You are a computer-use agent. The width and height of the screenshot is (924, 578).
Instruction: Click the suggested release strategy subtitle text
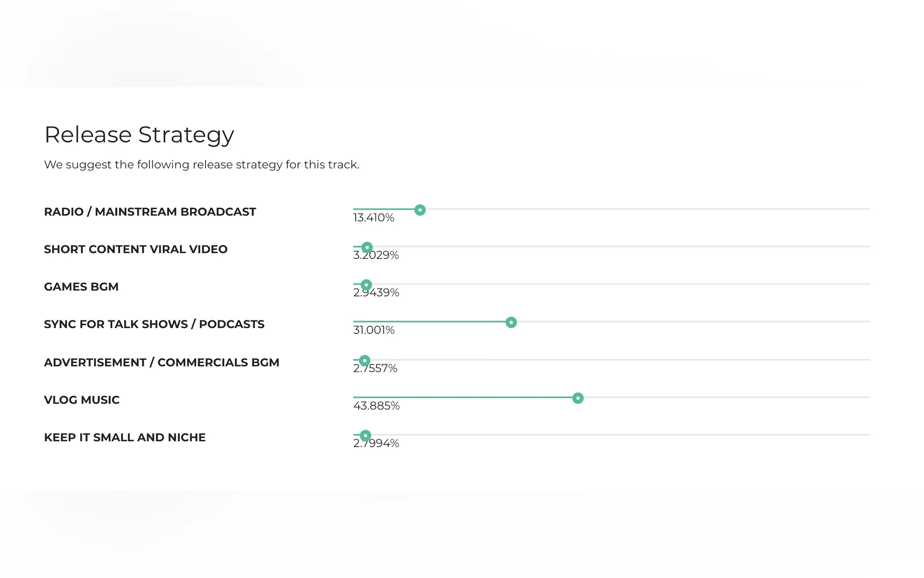click(x=202, y=165)
